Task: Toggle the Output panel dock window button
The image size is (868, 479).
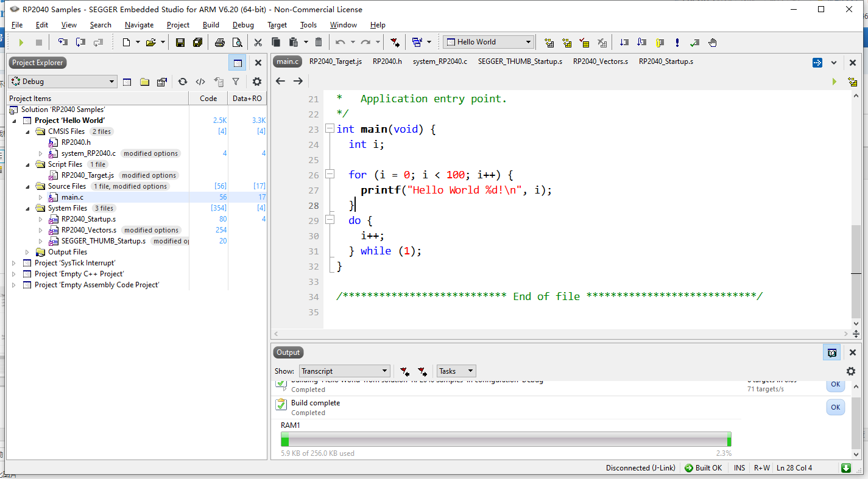Action: click(832, 352)
